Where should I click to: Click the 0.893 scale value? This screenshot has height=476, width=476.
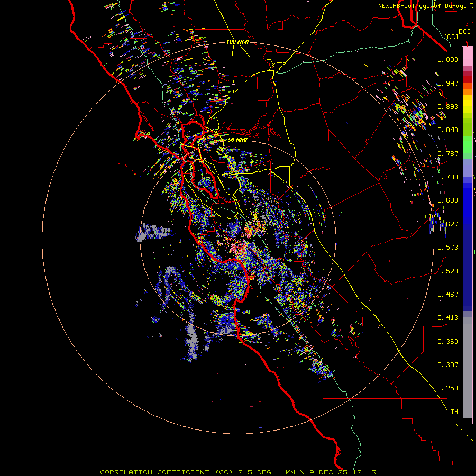click(x=448, y=106)
